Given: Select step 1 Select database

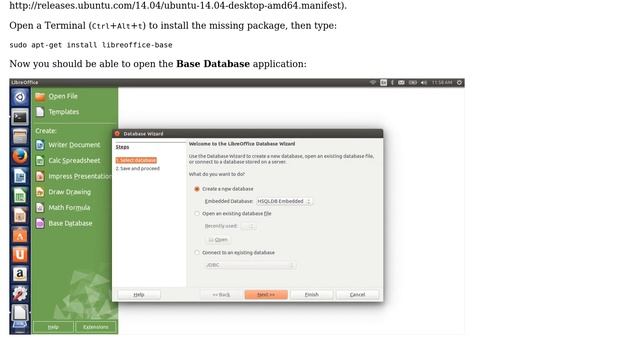Looking at the screenshot, I should [136, 160].
